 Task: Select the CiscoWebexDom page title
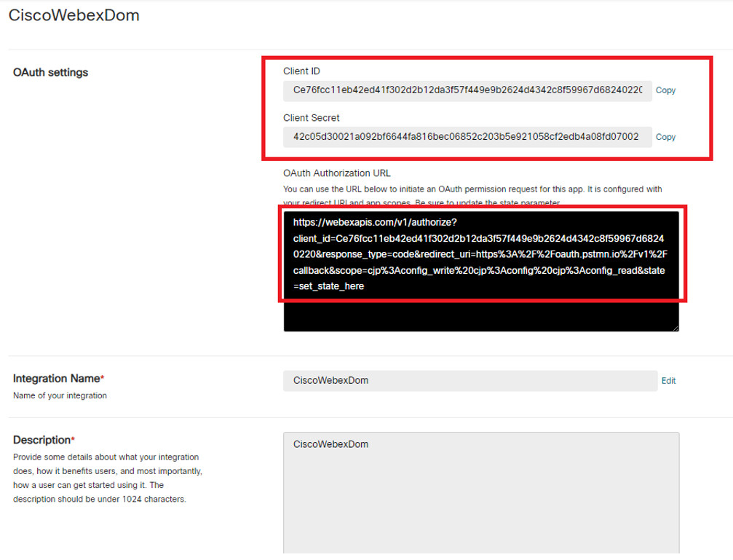pos(74,15)
